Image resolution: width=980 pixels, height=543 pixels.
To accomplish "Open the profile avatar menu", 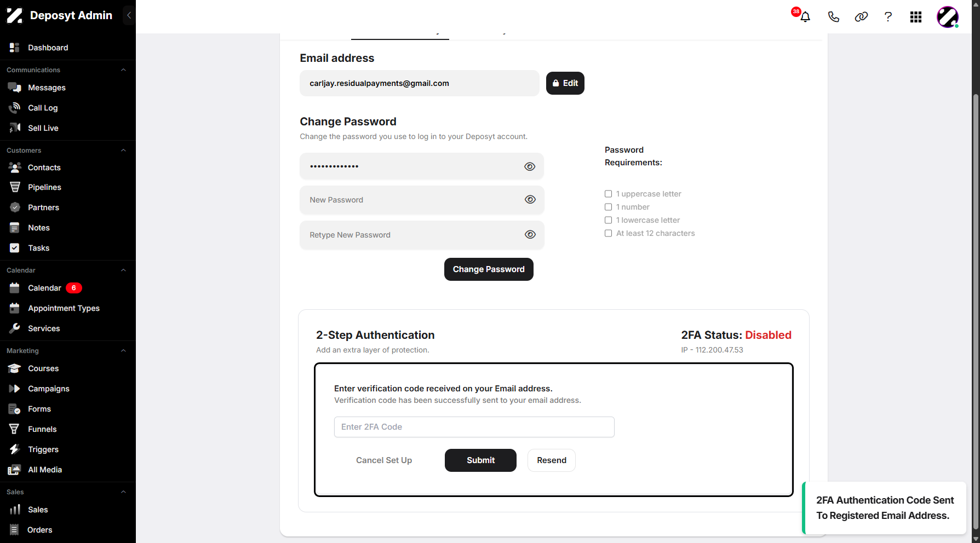I will pyautogui.click(x=948, y=17).
